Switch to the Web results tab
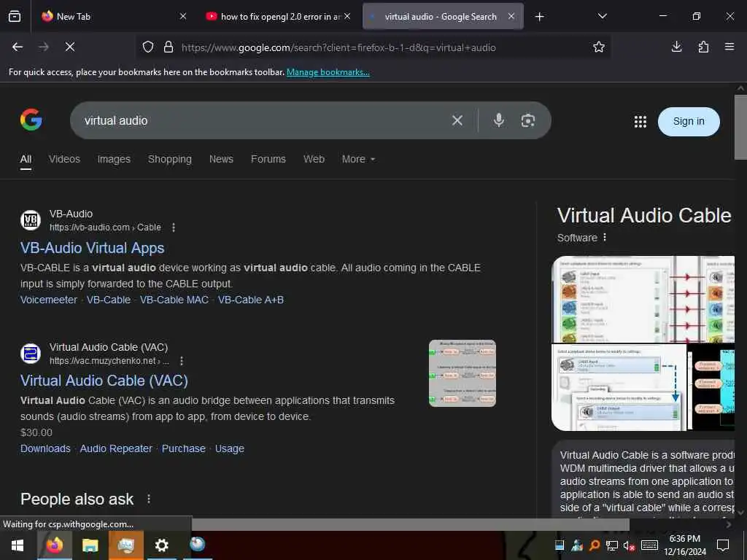747x560 pixels. point(314,159)
